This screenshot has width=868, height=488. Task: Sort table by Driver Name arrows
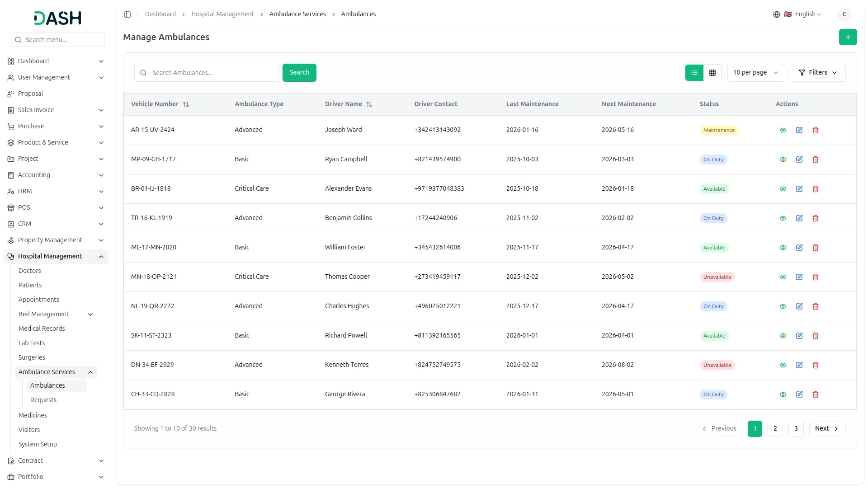(x=369, y=104)
